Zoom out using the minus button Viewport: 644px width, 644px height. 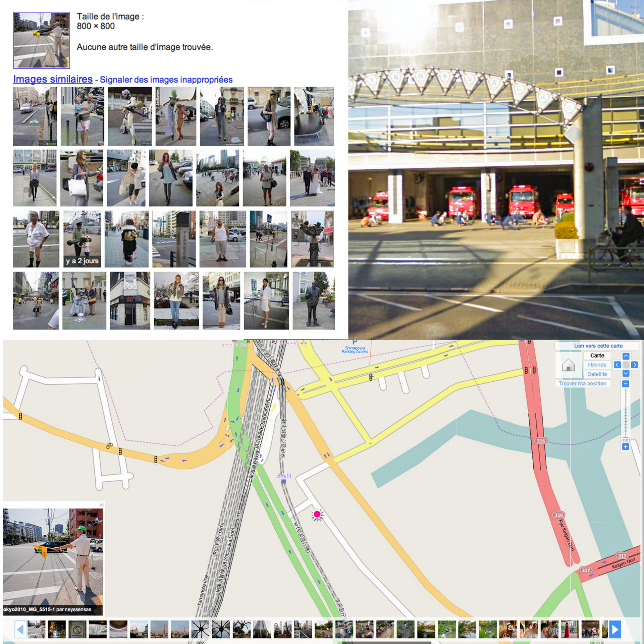(625, 384)
